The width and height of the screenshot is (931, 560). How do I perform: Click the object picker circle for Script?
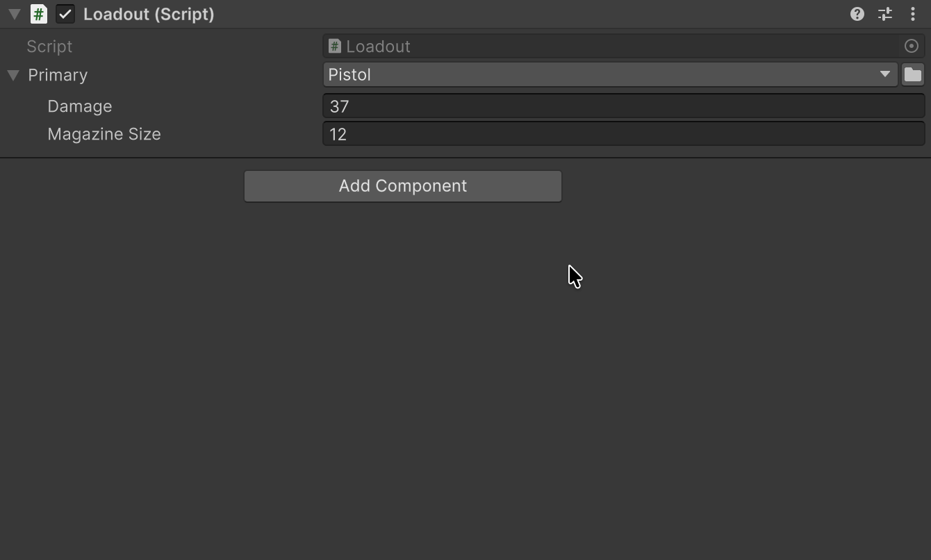click(912, 47)
